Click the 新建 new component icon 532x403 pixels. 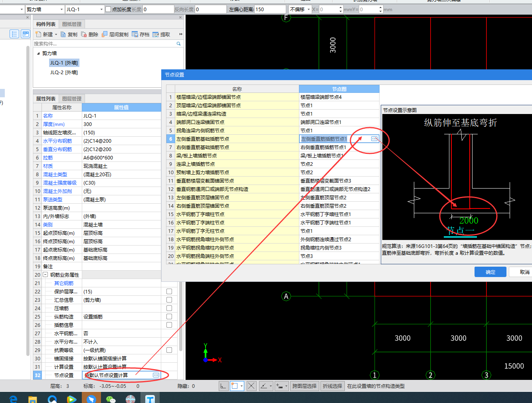point(38,34)
